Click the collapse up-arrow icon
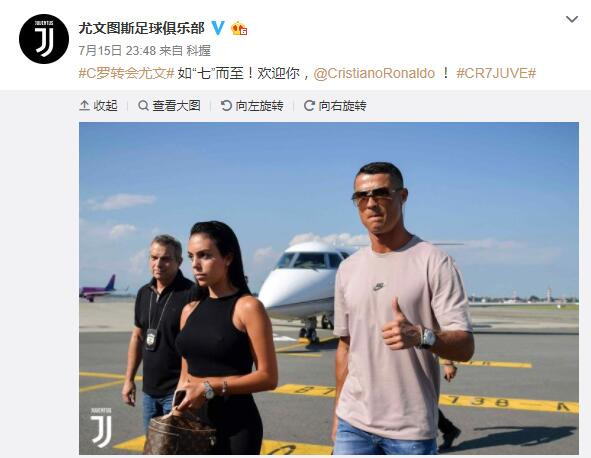The width and height of the screenshot is (591, 458). [84, 106]
